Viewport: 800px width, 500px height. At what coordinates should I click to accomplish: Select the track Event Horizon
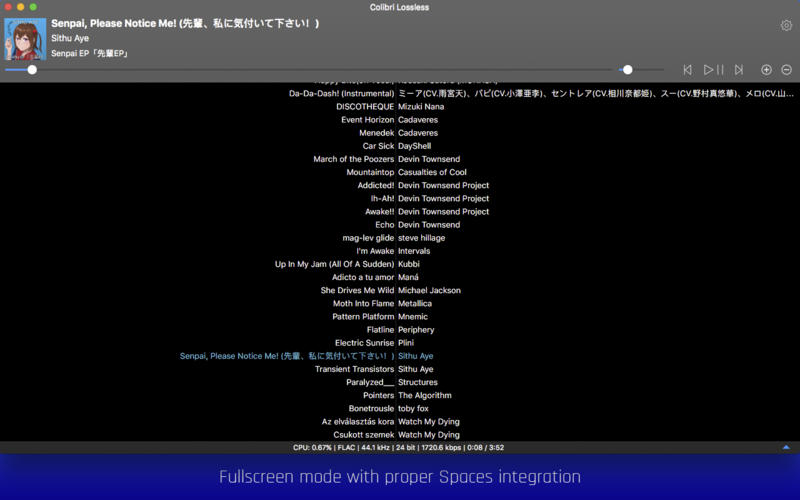(x=367, y=120)
